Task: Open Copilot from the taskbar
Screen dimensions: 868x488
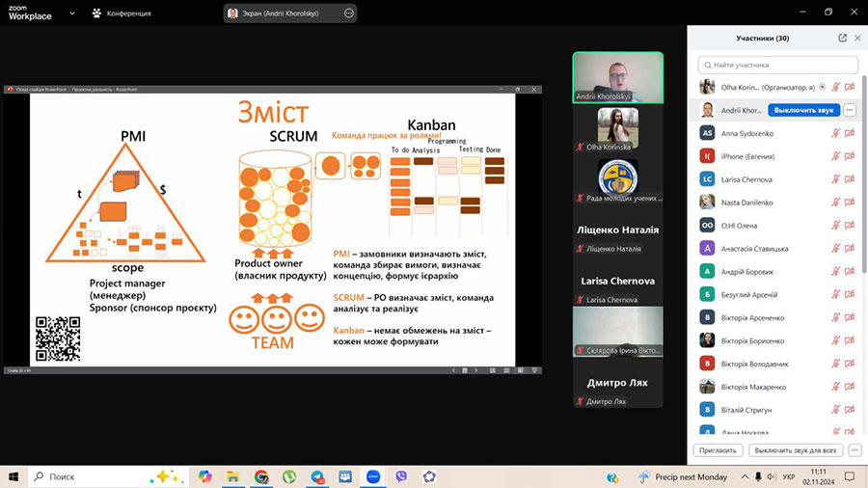Action: 204,476
